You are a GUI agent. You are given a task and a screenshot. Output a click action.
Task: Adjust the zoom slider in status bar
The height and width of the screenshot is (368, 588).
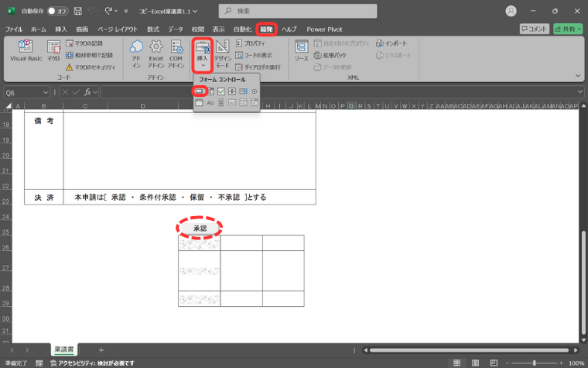[535, 363]
